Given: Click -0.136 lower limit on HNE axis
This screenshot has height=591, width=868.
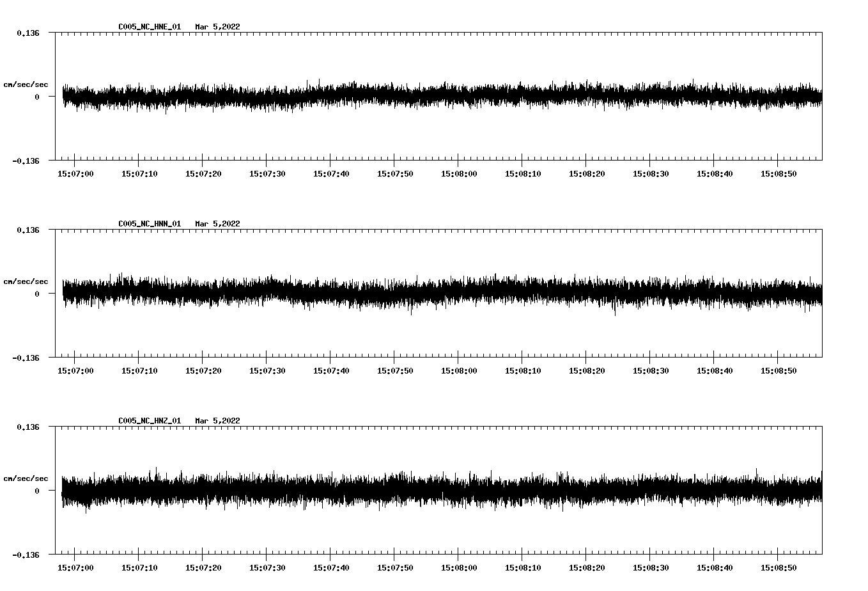Looking at the screenshot, I should (26, 161).
